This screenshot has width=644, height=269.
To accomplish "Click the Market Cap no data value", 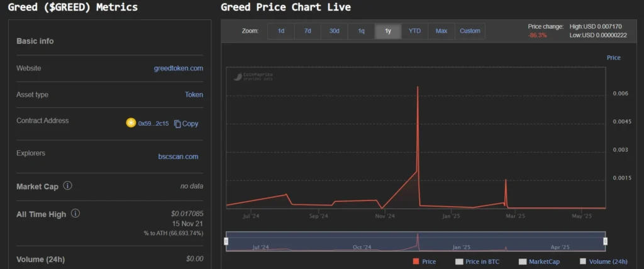I will 192,186.
